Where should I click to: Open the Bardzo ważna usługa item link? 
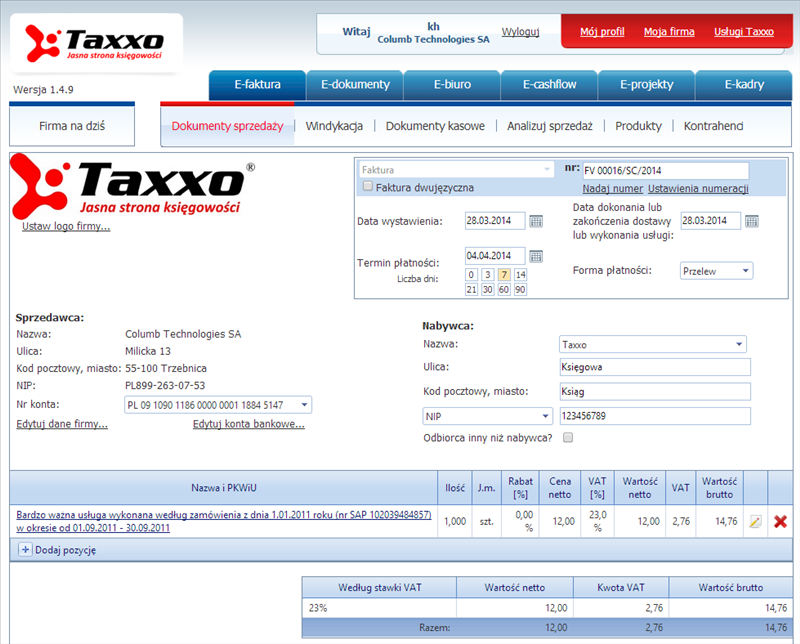click(x=223, y=521)
